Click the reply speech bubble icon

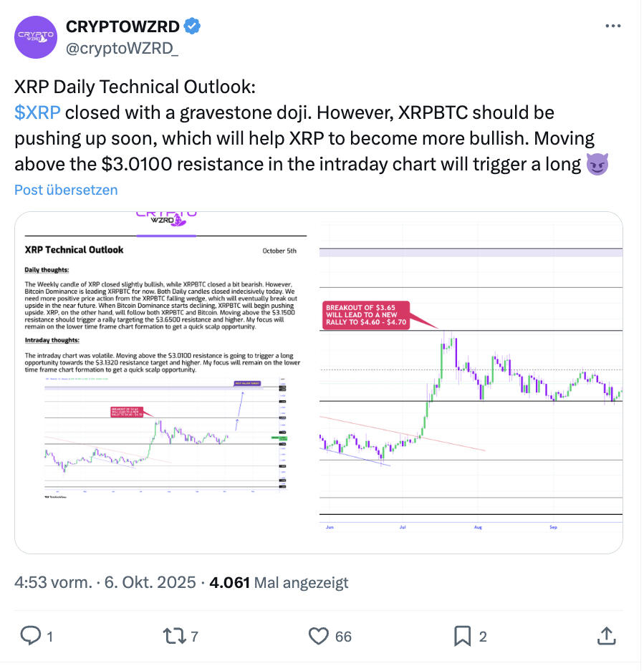pyautogui.click(x=30, y=635)
